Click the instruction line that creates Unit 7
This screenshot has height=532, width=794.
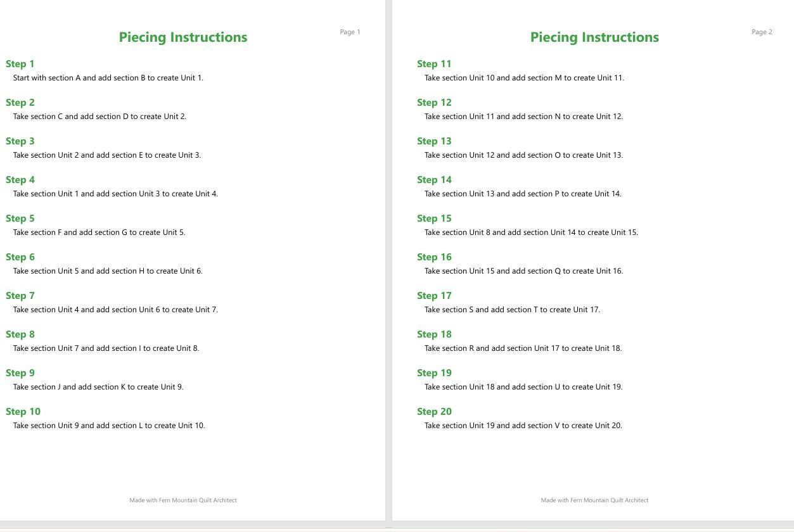coord(115,310)
